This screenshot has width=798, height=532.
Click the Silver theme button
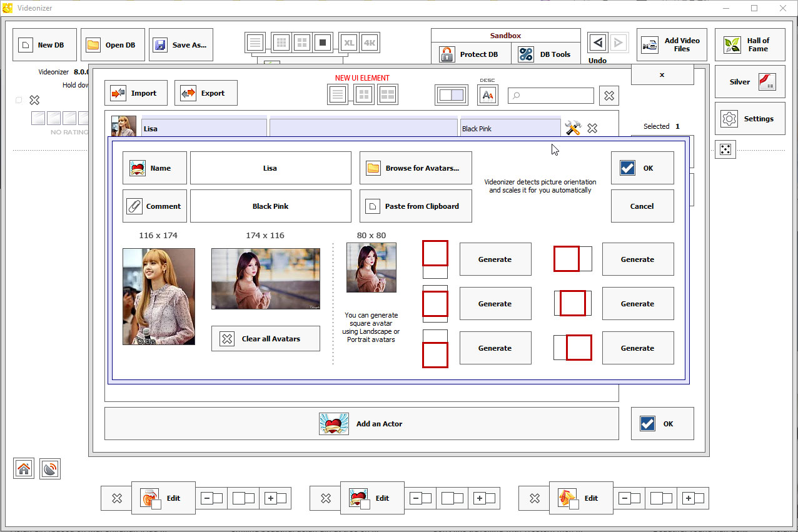pyautogui.click(x=750, y=82)
